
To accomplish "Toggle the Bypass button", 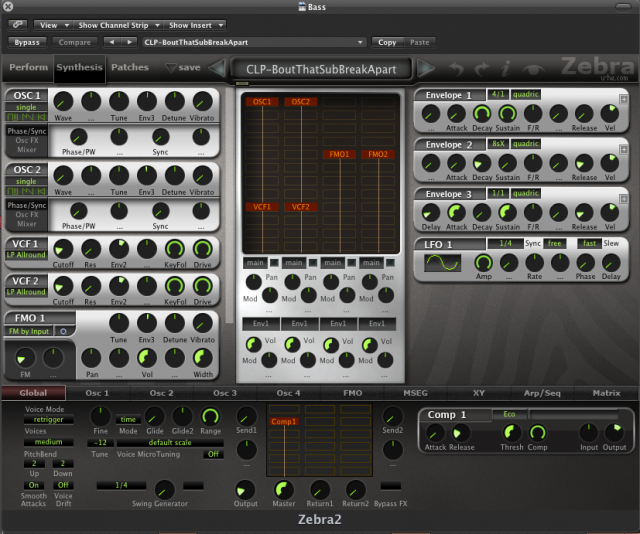I will (x=25, y=42).
